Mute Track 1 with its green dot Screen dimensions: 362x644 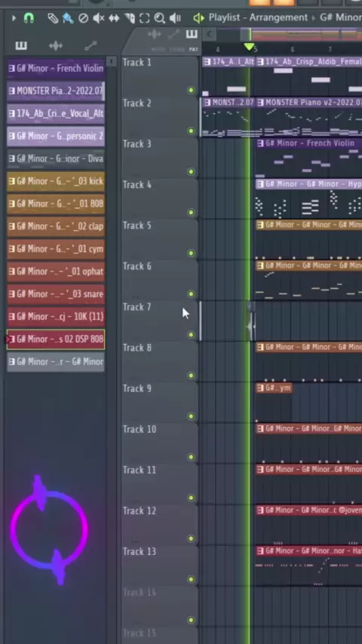pos(191,90)
